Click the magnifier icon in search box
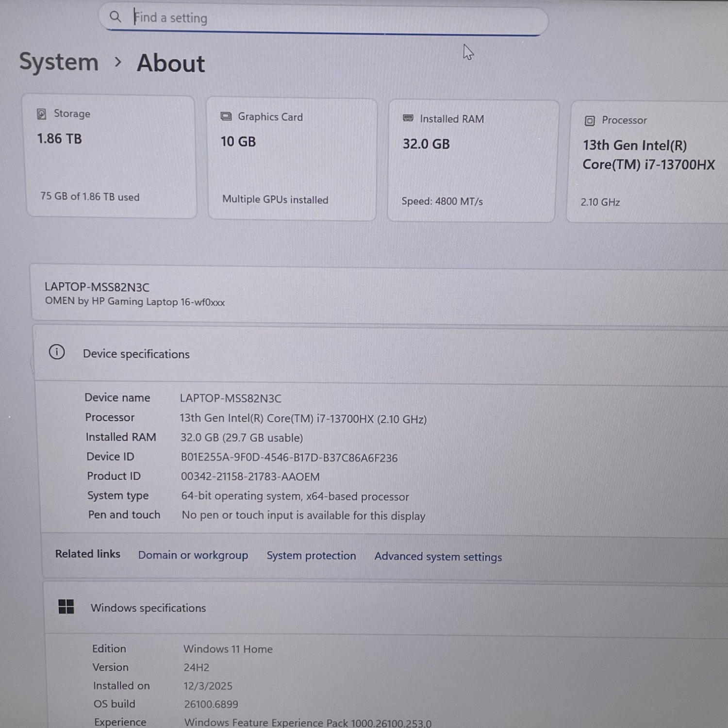This screenshot has width=728, height=728. click(115, 17)
